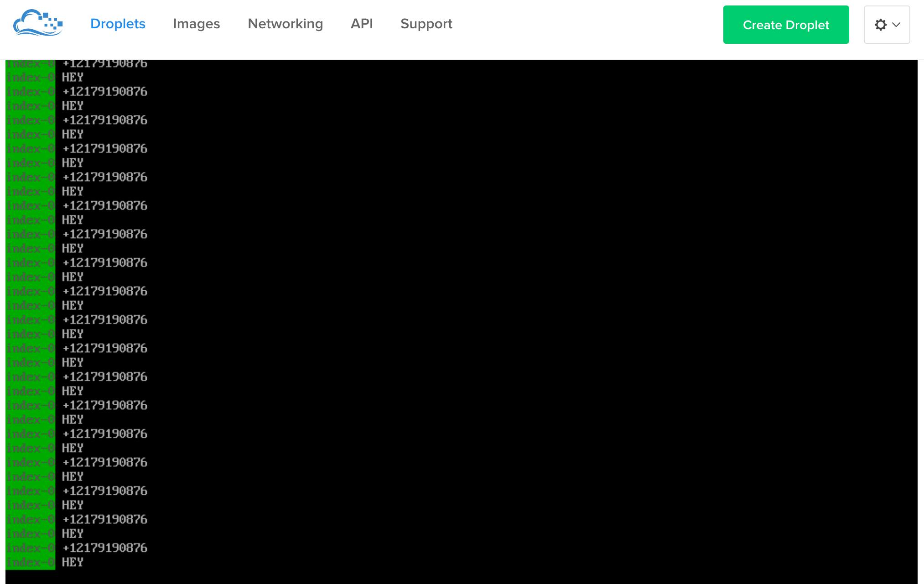The image size is (924, 586).
Task: Click the bottom-most HEY line in console
Action: coord(73,562)
